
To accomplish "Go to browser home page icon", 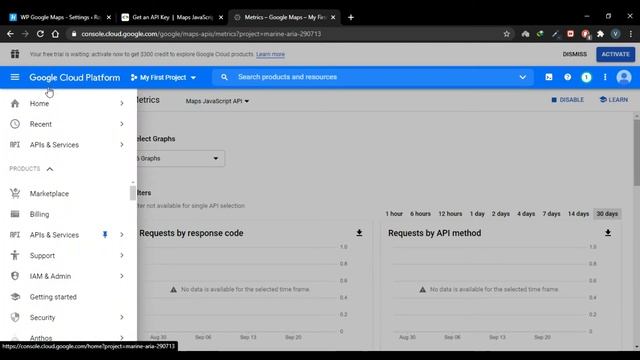I will pyautogui.click(x=55, y=34).
